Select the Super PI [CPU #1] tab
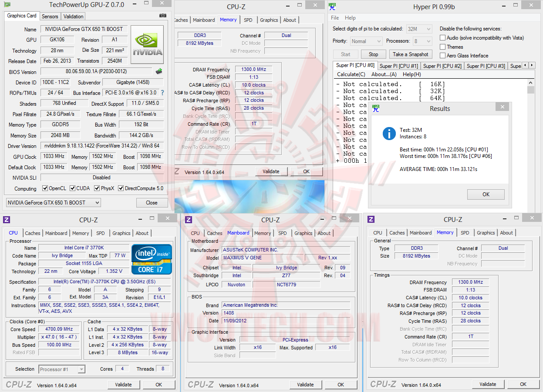 pyautogui.click(x=398, y=66)
